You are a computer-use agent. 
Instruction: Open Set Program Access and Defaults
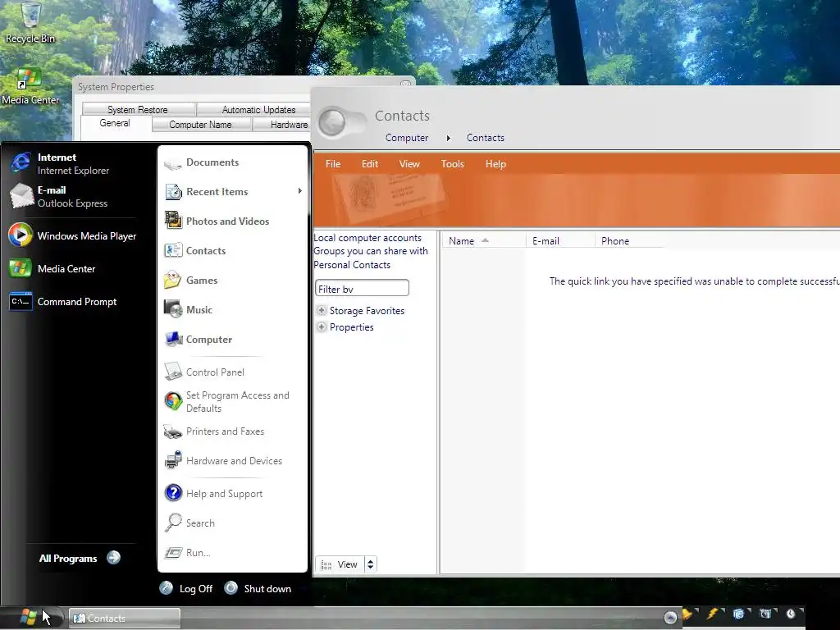tap(232, 401)
